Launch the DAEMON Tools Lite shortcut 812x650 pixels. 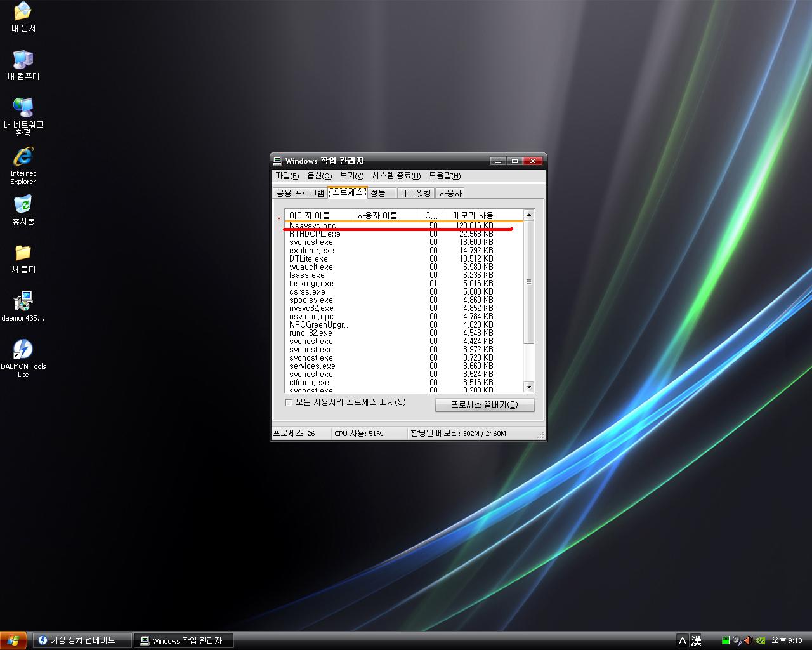pyautogui.click(x=23, y=359)
